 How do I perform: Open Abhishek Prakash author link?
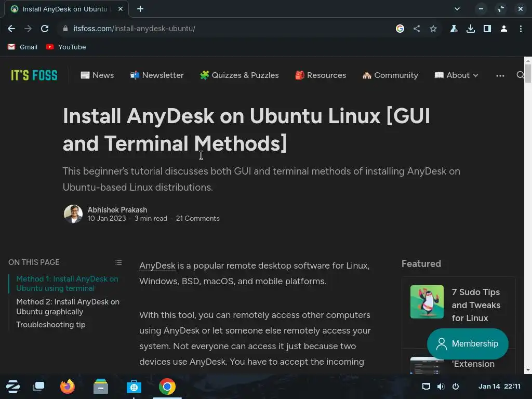point(117,210)
